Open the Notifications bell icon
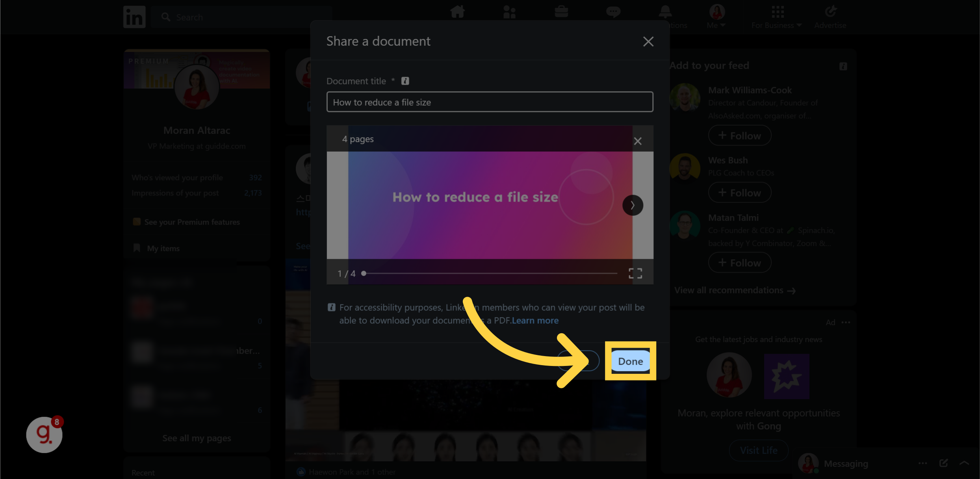Image resolution: width=980 pixels, height=479 pixels. pyautogui.click(x=665, y=12)
